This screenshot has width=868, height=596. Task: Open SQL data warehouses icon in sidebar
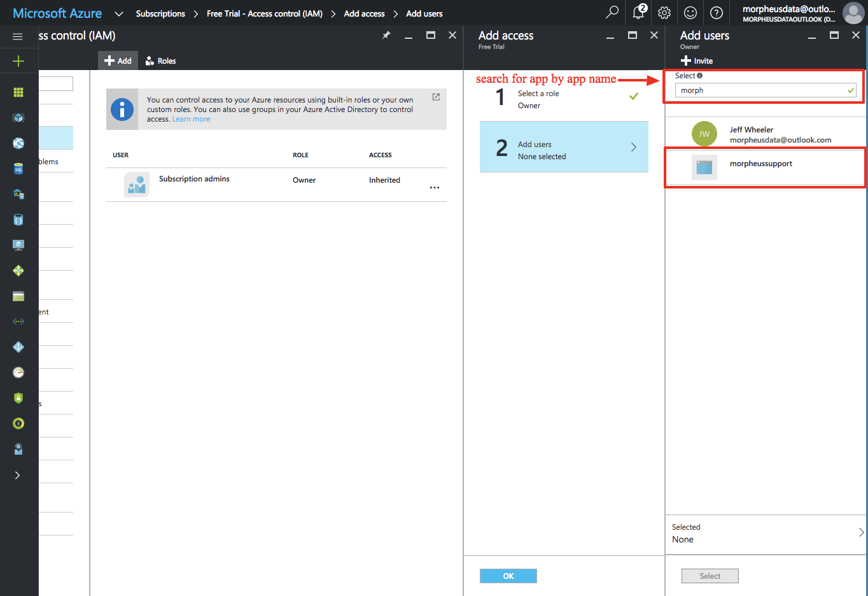pyautogui.click(x=18, y=194)
